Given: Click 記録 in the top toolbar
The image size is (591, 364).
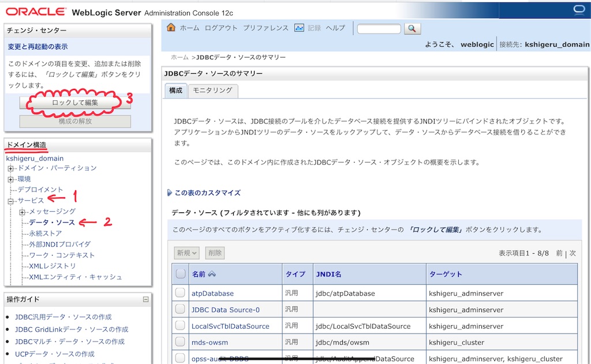Looking at the screenshot, I should [314, 28].
